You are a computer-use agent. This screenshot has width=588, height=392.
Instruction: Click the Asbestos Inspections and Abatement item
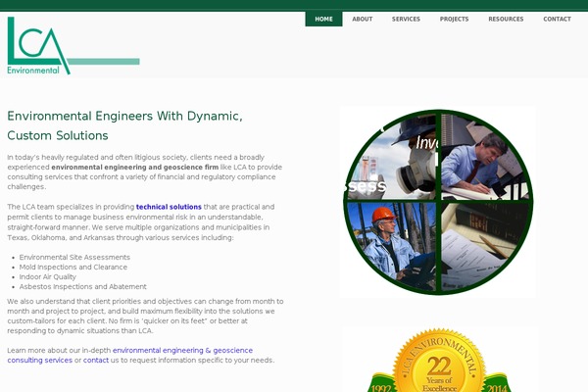click(x=83, y=286)
